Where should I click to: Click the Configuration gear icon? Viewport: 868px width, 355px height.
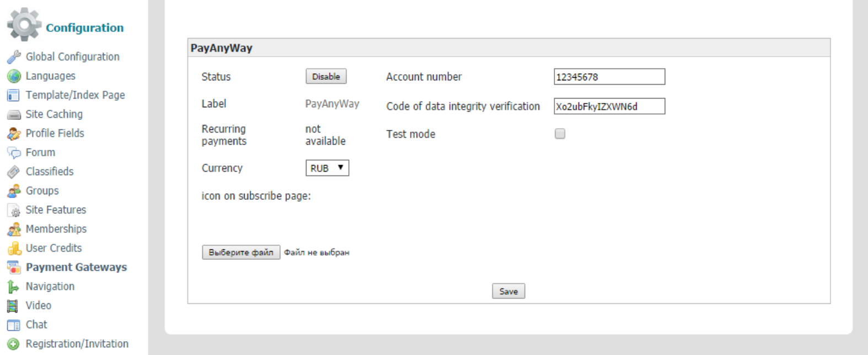point(24,24)
